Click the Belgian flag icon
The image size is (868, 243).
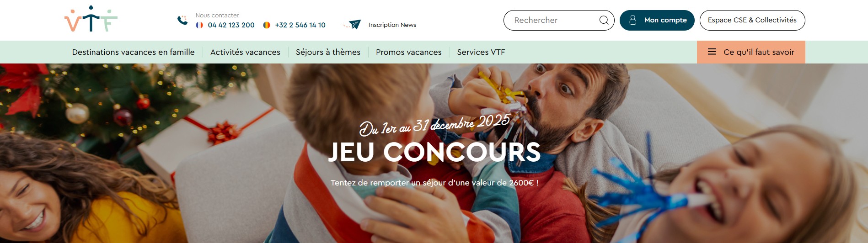pyautogui.click(x=267, y=25)
